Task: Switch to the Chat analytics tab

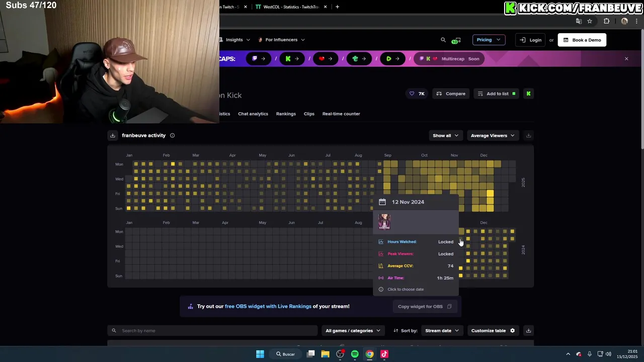Action: click(x=253, y=114)
